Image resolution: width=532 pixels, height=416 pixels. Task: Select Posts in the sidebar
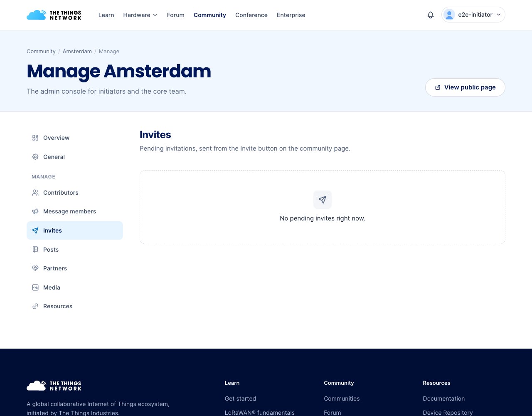coord(75,250)
